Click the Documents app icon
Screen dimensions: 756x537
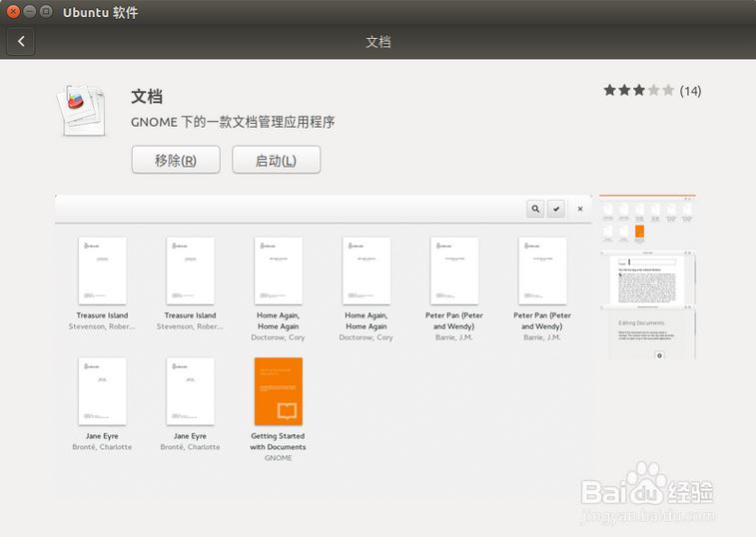[83, 108]
